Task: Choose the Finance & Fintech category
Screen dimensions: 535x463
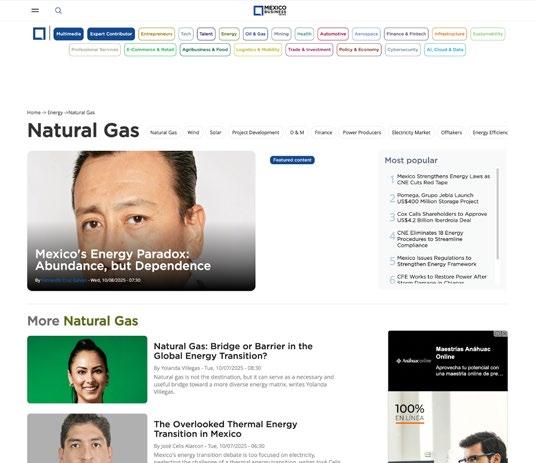Action: [406, 34]
